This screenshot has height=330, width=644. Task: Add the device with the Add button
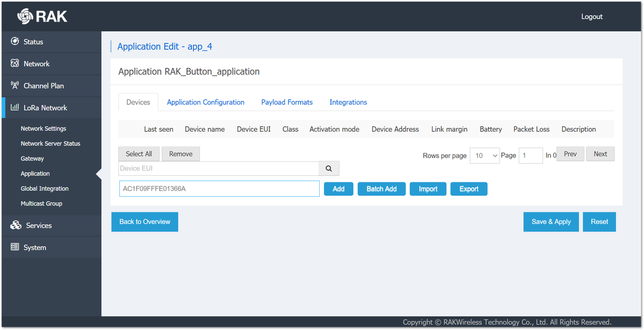[338, 189]
